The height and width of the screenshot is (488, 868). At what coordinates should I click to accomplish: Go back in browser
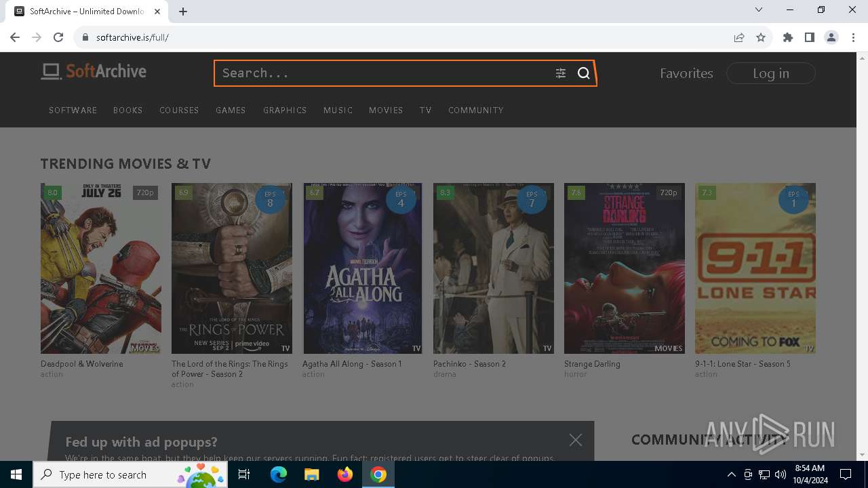coord(15,37)
